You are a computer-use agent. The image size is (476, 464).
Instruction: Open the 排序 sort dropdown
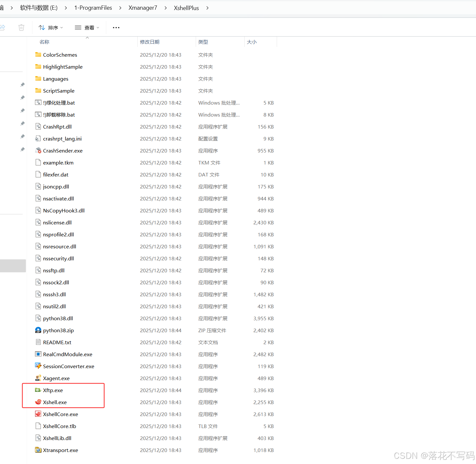pyautogui.click(x=51, y=28)
